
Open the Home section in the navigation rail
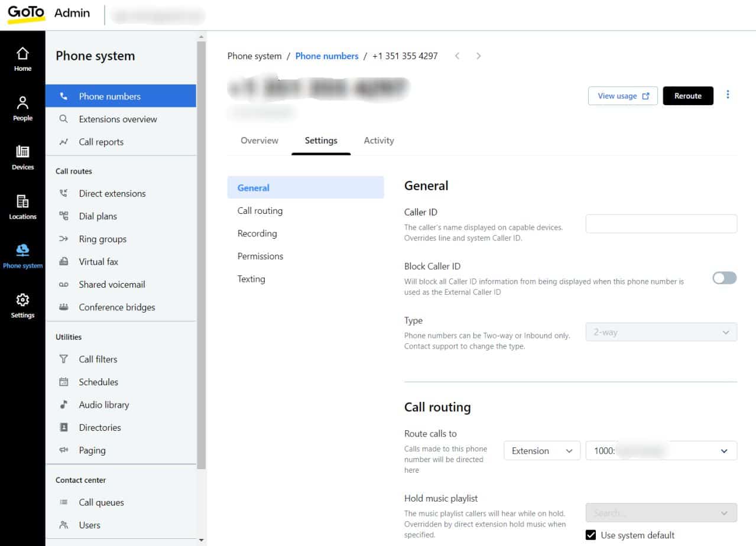coord(22,59)
